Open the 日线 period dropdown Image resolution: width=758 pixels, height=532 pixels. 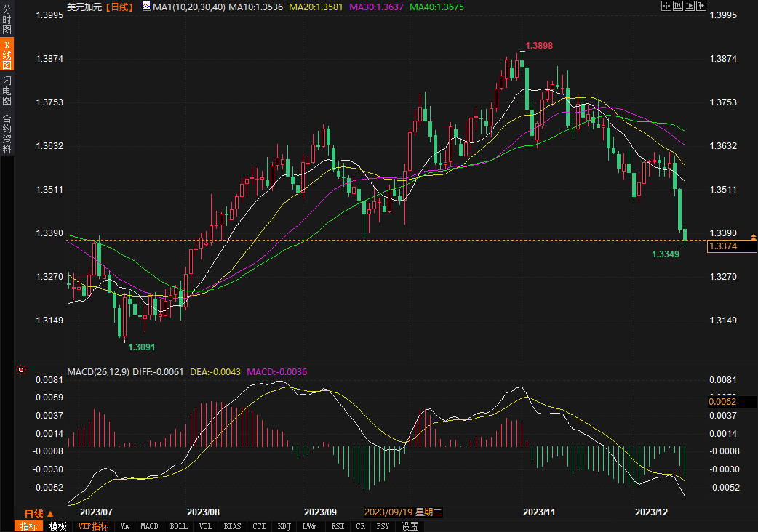(x=39, y=513)
